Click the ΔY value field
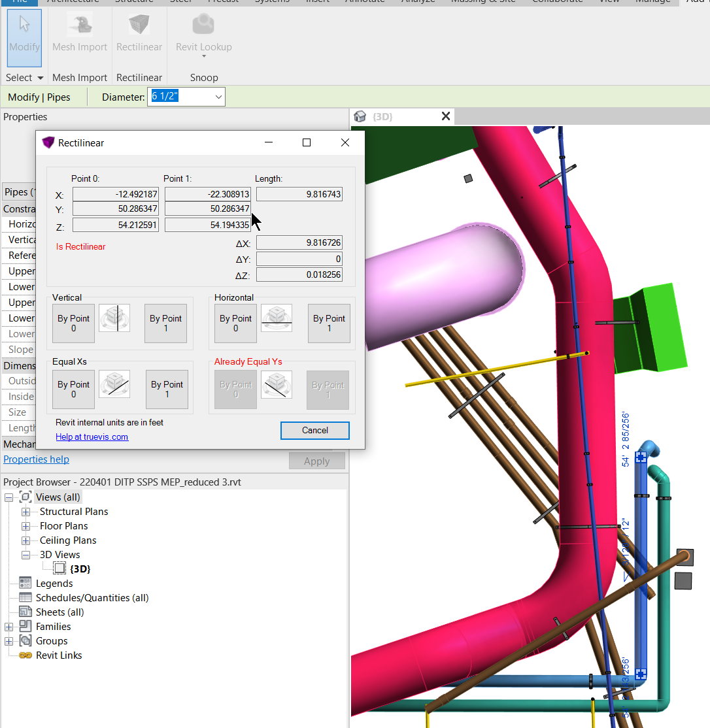 pyautogui.click(x=299, y=259)
